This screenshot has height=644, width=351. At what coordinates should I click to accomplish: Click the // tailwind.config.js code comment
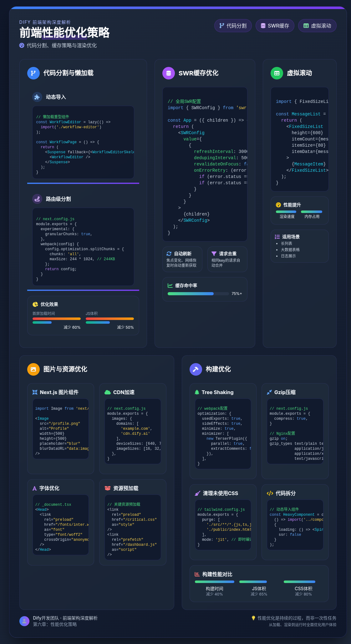click(221, 510)
